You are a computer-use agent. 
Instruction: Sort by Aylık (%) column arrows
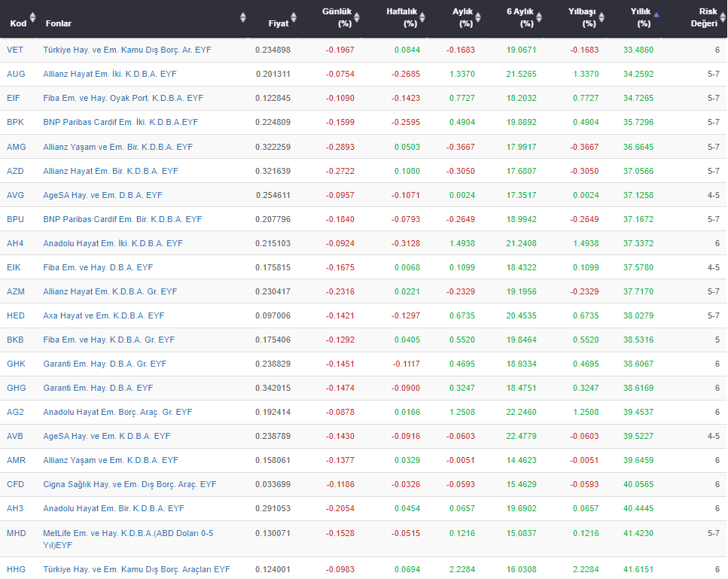[478, 17]
